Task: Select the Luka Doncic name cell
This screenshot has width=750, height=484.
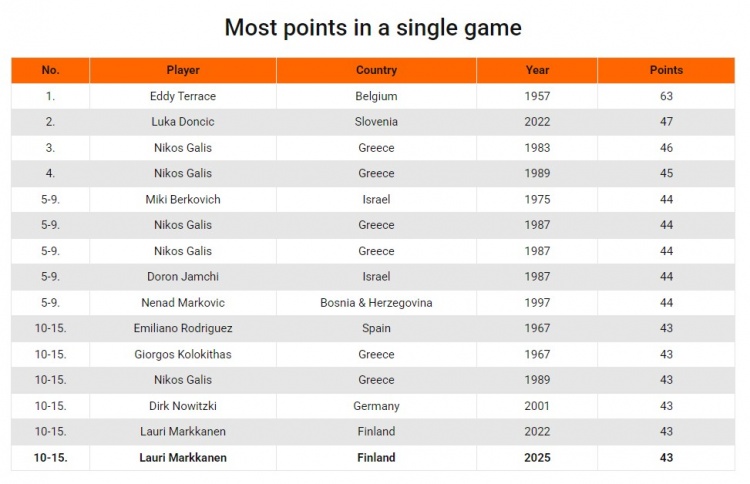Action: (183, 122)
